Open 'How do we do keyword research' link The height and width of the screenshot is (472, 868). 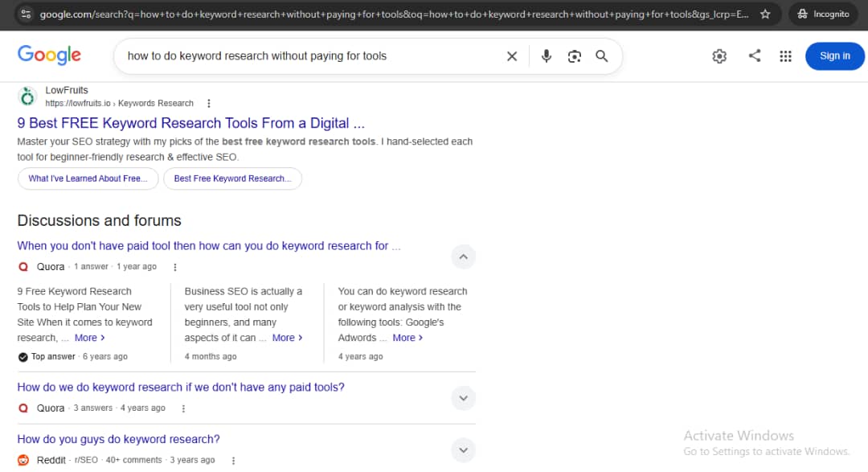pyautogui.click(x=181, y=387)
